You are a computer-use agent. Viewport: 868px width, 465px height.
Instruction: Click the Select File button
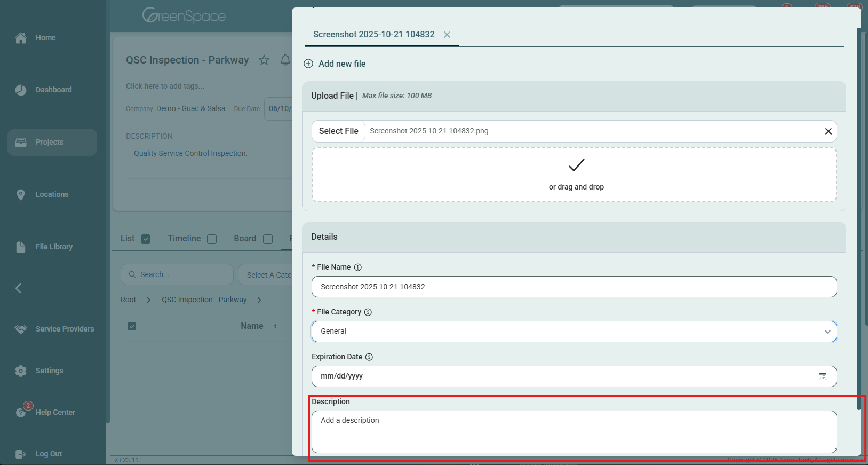339,131
